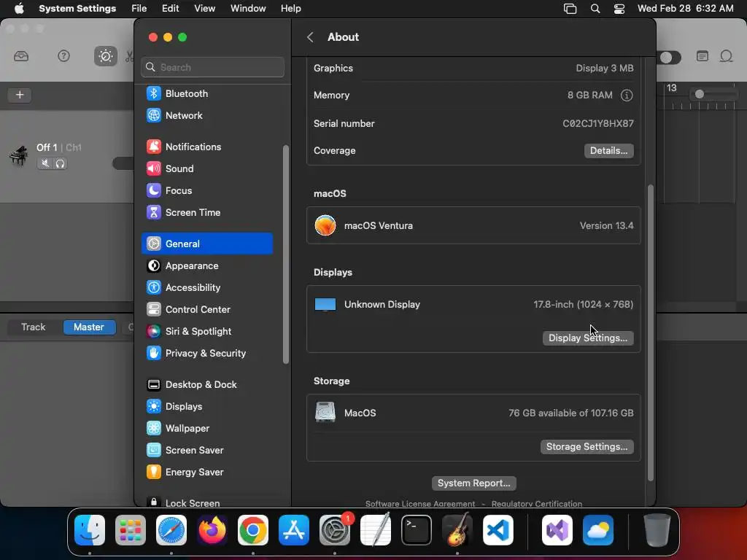This screenshot has height=560, width=747.
Task: Click the piano instrument icon
Action: [x=18, y=156]
